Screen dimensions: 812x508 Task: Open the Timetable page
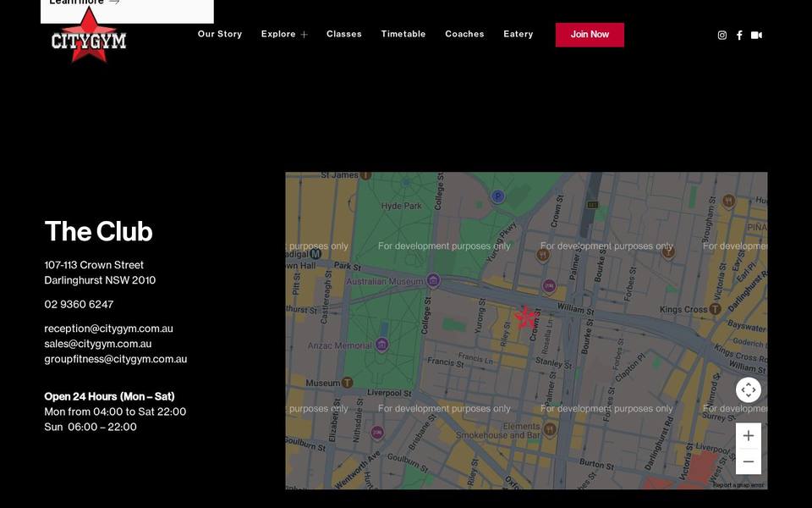(403, 34)
